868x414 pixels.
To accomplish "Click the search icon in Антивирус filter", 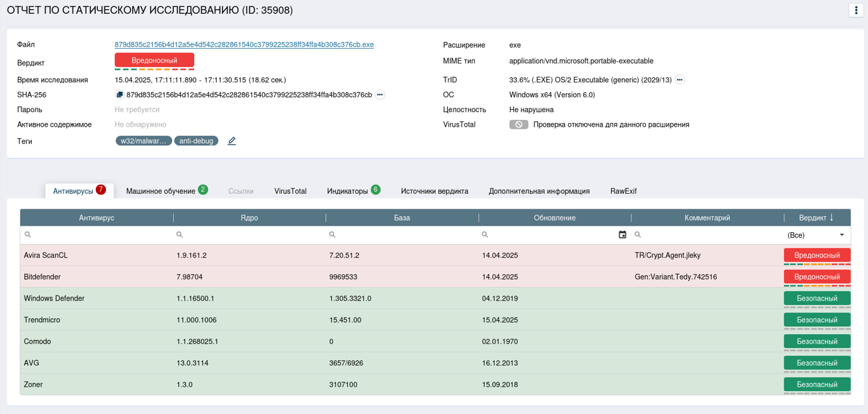I will point(28,235).
